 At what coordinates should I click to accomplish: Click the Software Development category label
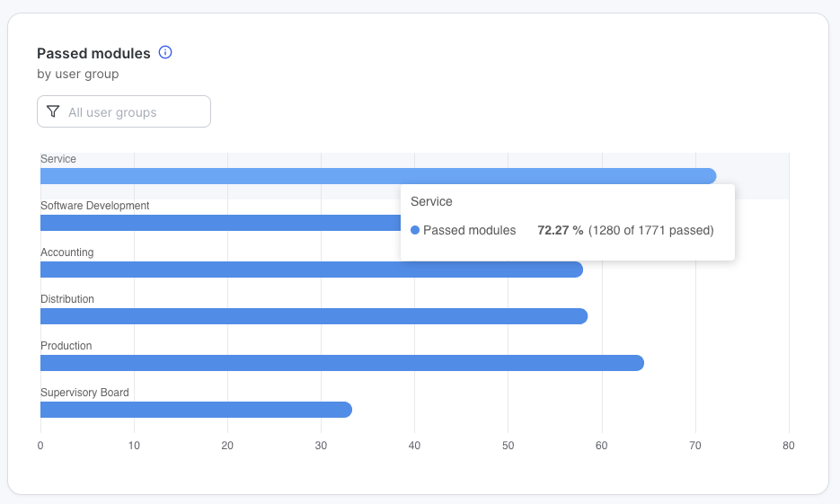click(x=94, y=206)
